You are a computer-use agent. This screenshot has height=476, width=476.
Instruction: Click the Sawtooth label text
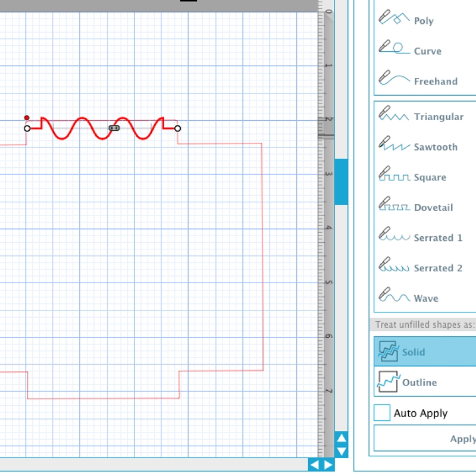pyautogui.click(x=436, y=147)
